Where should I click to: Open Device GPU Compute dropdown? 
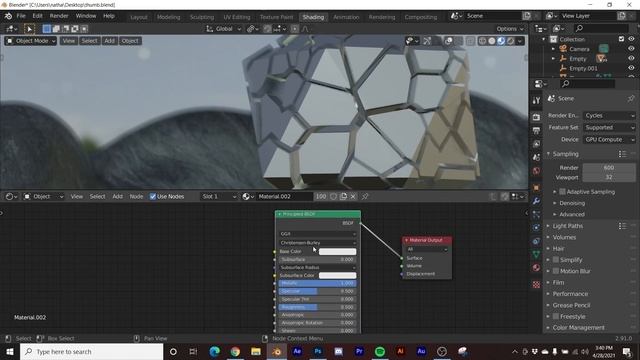609,140
